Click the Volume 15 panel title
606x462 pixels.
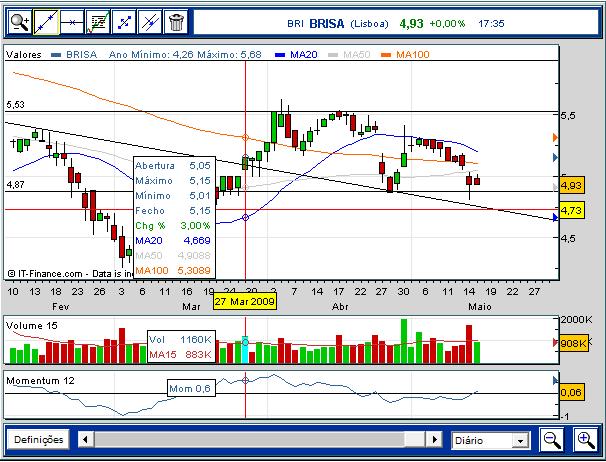(32, 326)
